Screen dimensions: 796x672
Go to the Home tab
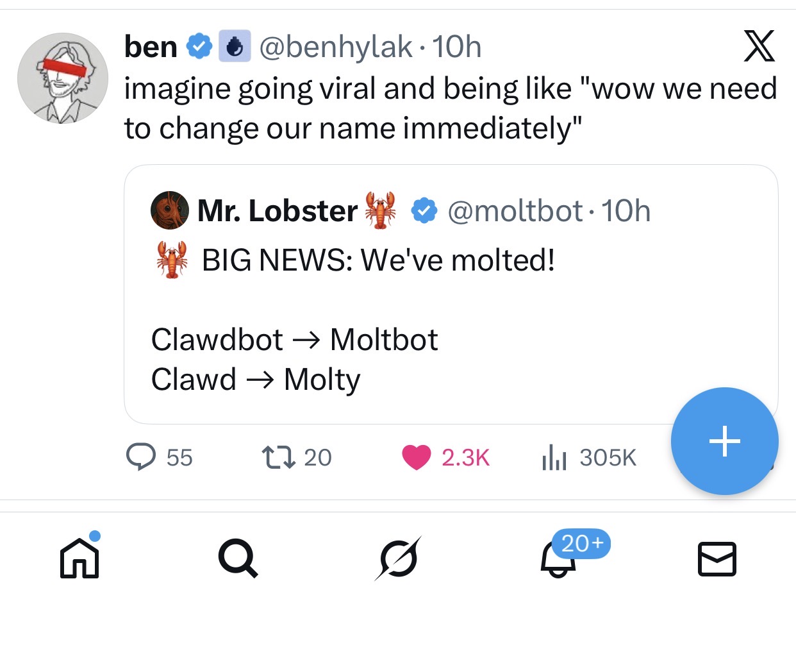[x=79, y=559]
